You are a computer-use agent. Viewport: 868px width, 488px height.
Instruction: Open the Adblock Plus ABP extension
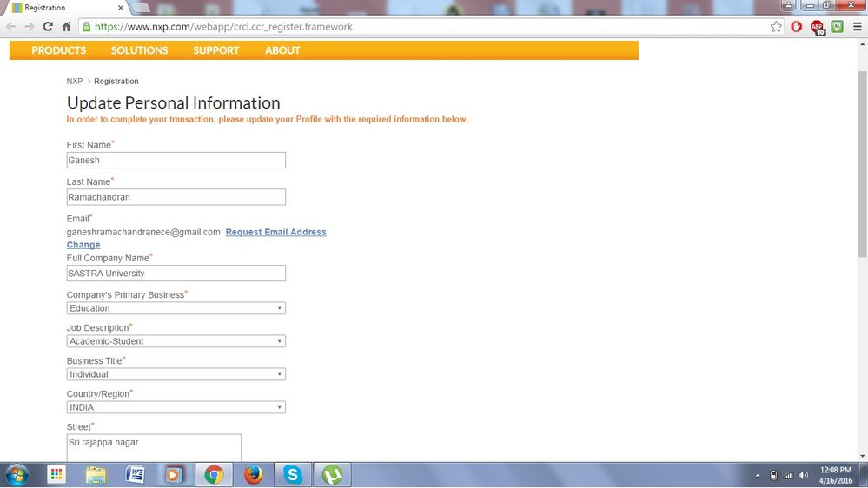(x=817, y=27)
